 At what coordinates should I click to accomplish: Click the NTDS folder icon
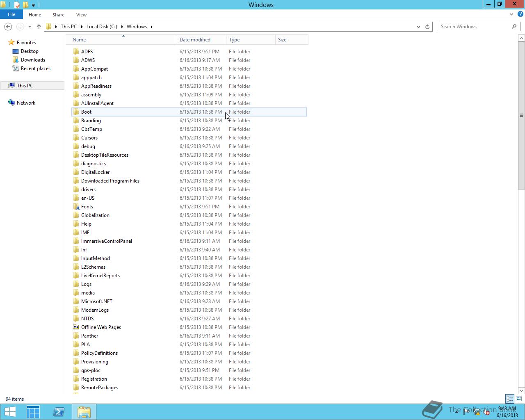point(76,319)
